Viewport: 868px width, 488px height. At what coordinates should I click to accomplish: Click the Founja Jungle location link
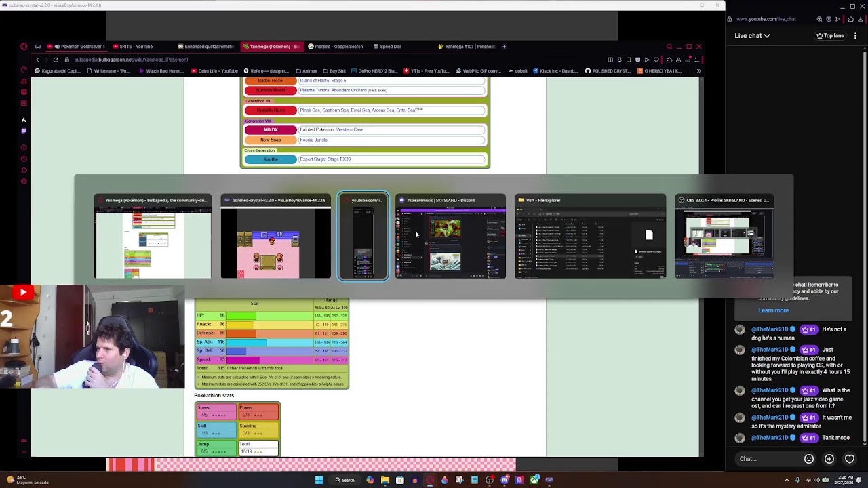(x=313, y=140)
